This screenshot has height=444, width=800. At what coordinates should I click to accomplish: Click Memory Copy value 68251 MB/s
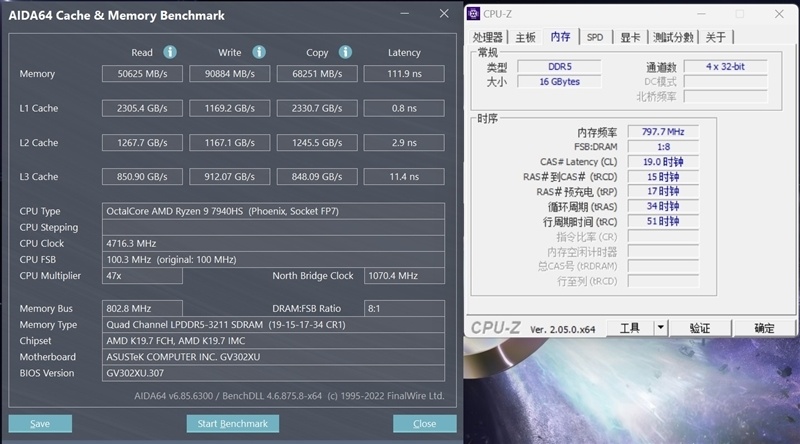pos(317,73)
